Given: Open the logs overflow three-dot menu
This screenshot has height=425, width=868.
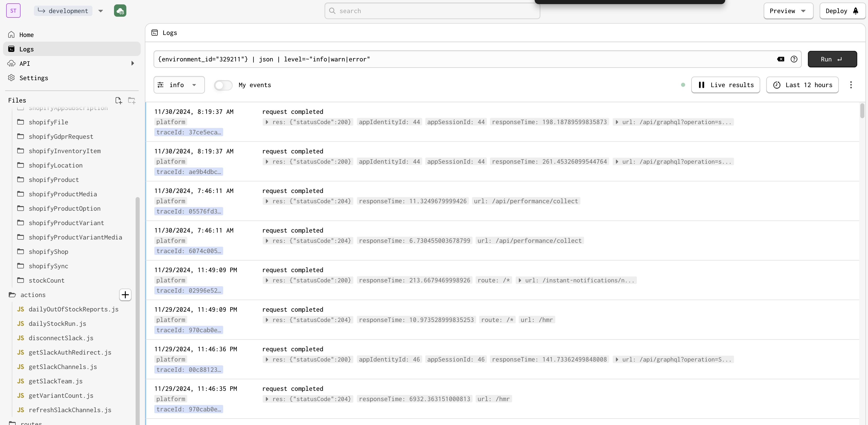Looking at the screenshot, I should (x=851, y=85).
